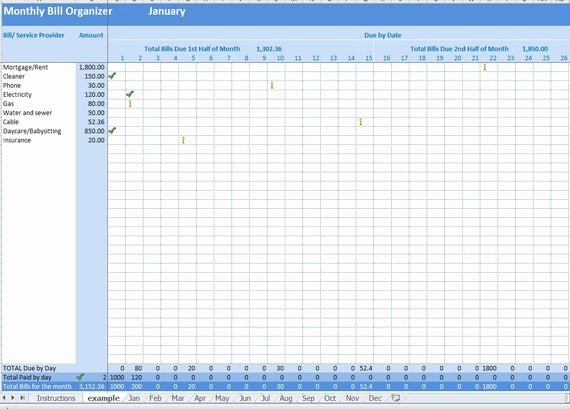
Task: Select Total Bills Due 2nd Half of Month label
Action: point(459,49)
